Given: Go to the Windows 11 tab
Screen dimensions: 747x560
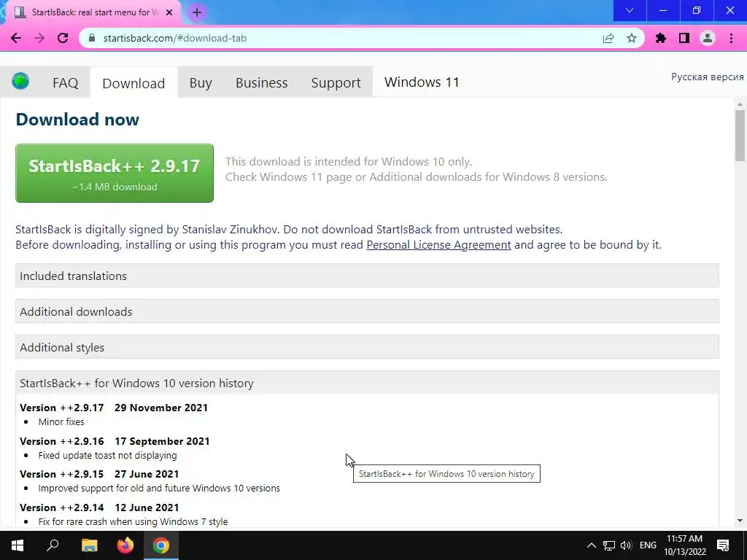Looking at the screenshot, I should [422, 82].
